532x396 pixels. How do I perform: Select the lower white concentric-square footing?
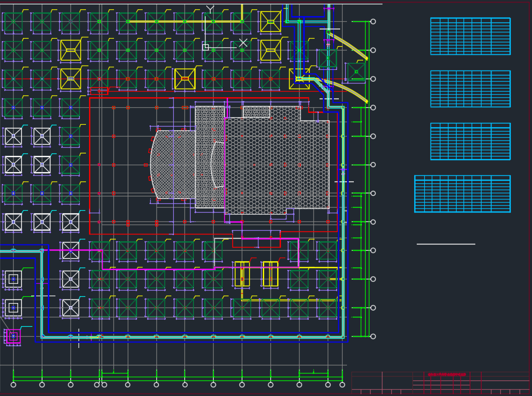[13, 307]
